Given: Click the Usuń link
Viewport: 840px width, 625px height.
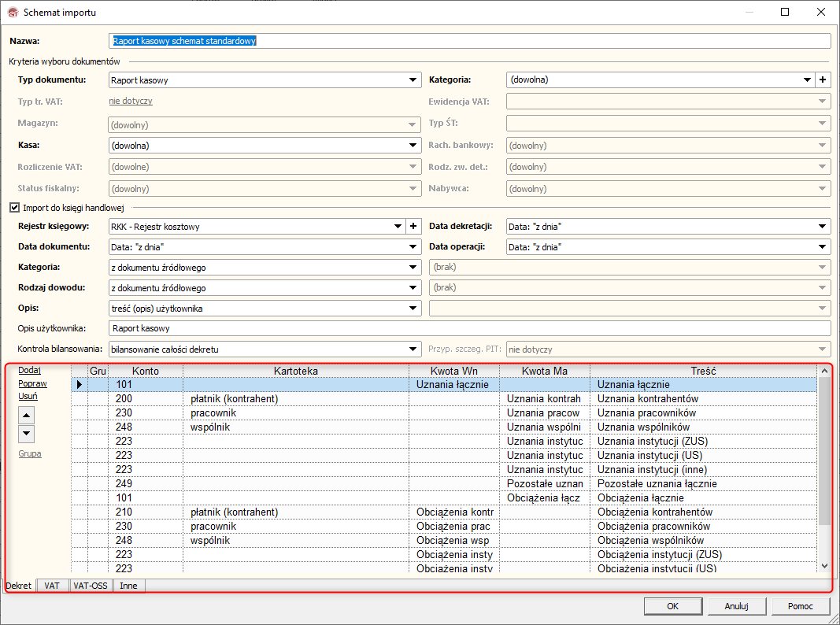Looking at the screenshot, I should pyautogui.click(x=28, y=396).
